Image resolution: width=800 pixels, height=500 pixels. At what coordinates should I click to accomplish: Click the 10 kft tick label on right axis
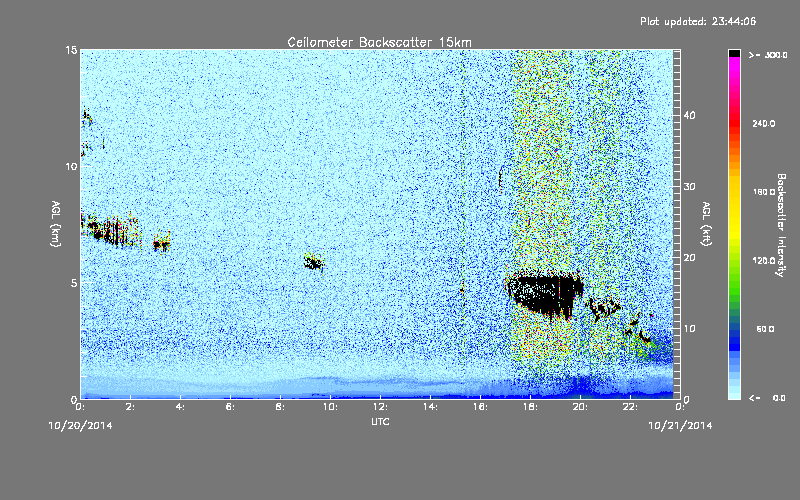click(689, 329)
